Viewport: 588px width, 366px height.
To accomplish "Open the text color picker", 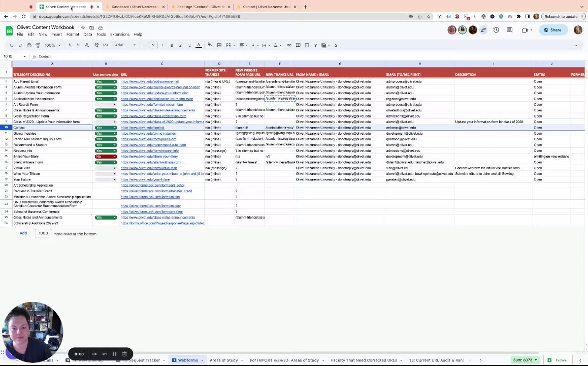I will click(x=199, y=45).
